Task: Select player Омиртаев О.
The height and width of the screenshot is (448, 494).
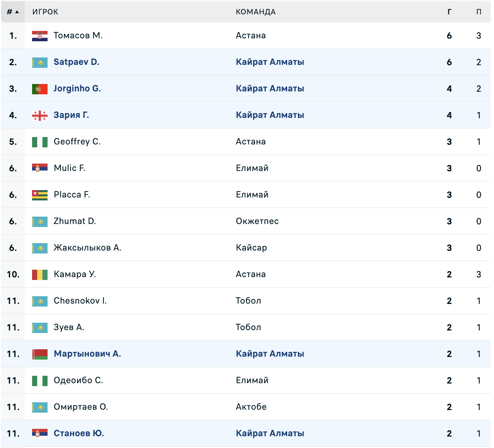Action: click(81, 407)
